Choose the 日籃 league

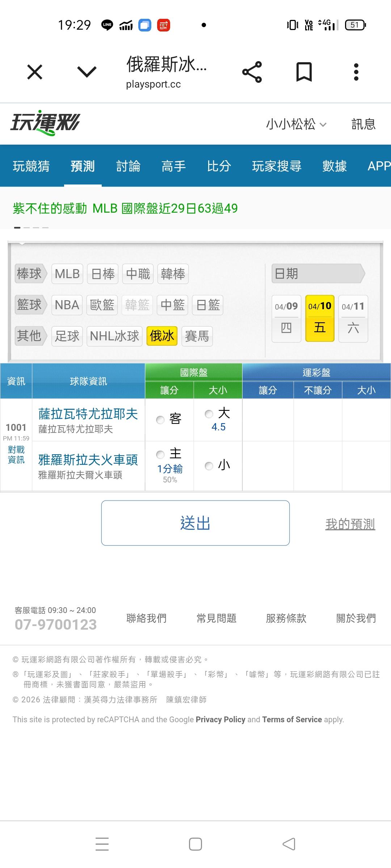208,305
